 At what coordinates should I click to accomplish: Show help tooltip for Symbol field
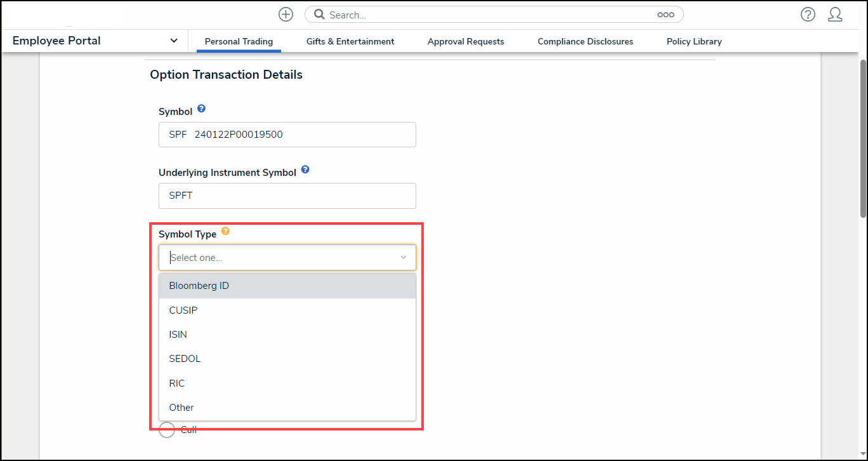201,109
